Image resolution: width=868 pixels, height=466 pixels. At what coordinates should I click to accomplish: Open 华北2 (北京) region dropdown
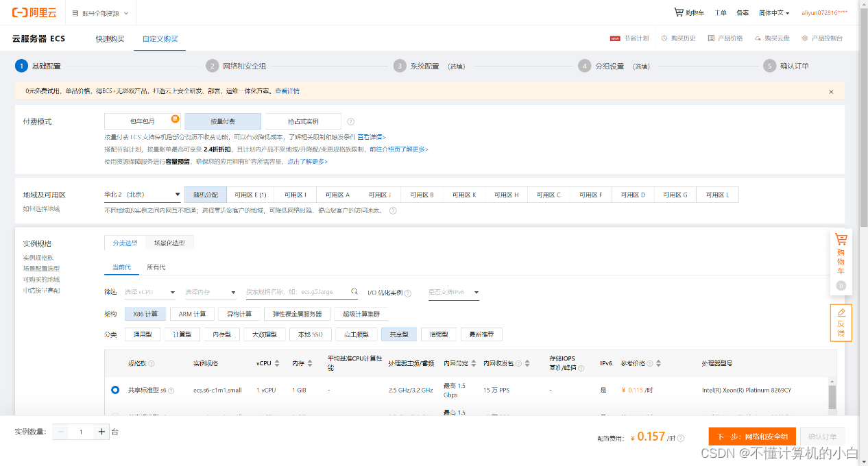143,195
